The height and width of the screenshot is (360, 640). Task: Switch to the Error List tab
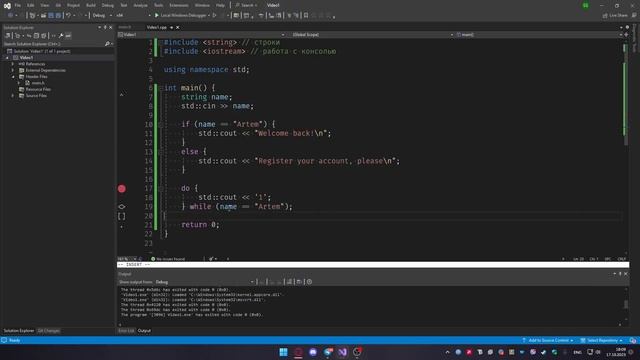[126, 331]
